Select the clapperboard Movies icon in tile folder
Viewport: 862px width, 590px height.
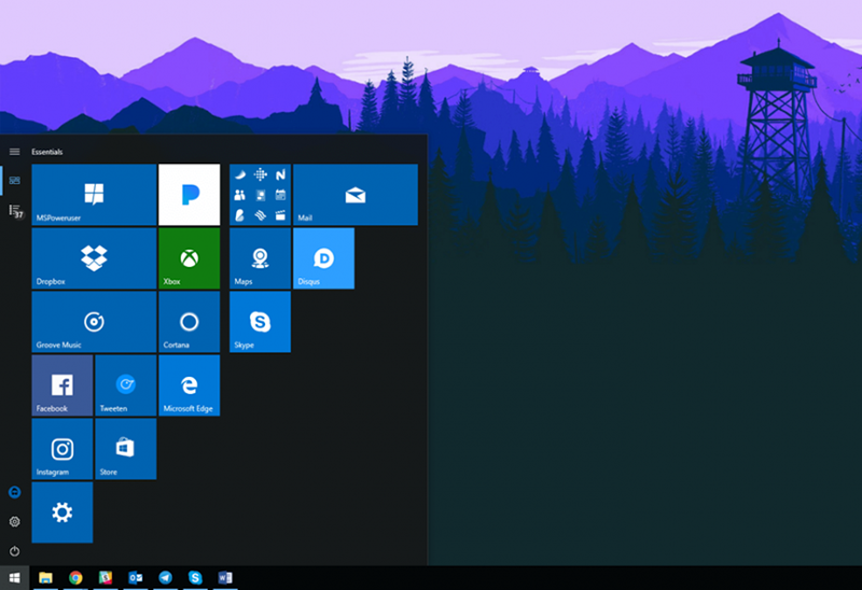click(x=280, y=216)
